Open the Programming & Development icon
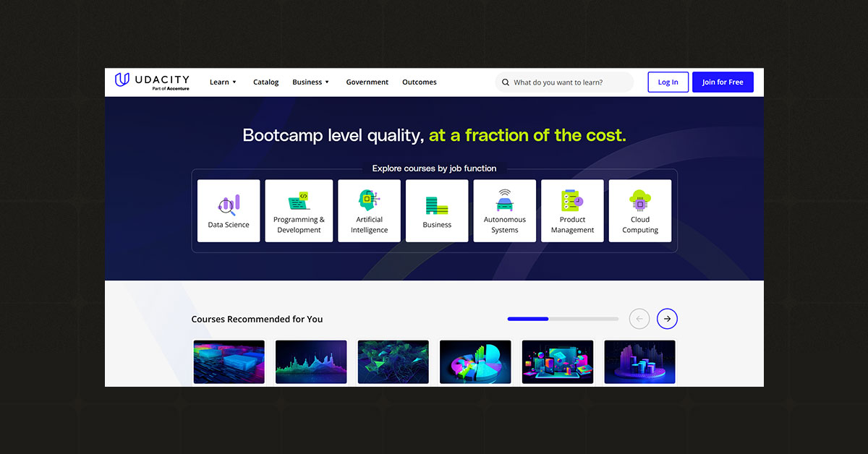Image resolution: width=868 pixels, height=454 pixels. [x=299, y=200]
